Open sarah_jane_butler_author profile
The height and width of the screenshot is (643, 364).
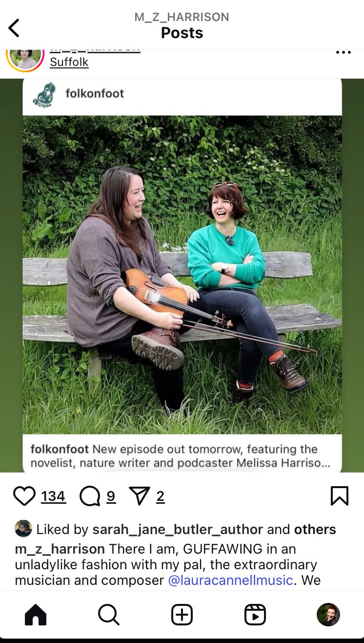click(178, 529)
